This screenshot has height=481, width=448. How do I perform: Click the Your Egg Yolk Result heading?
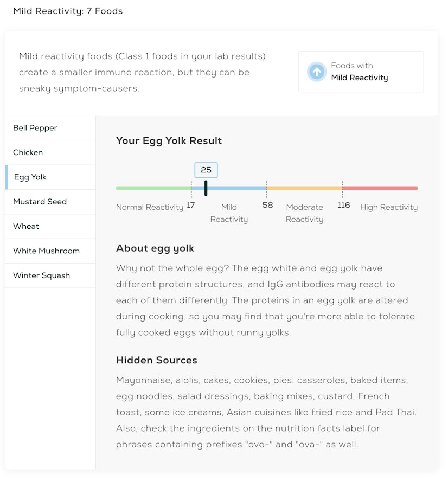tap(168, 140)
